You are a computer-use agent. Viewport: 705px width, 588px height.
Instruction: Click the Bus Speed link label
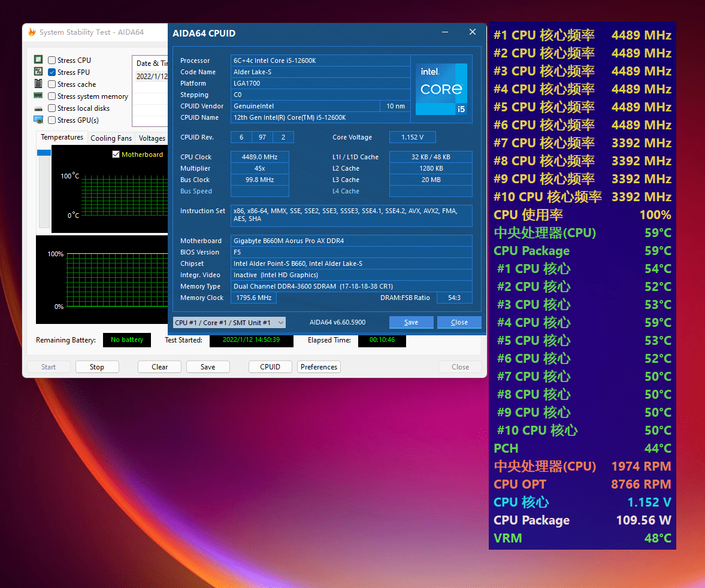195,191
